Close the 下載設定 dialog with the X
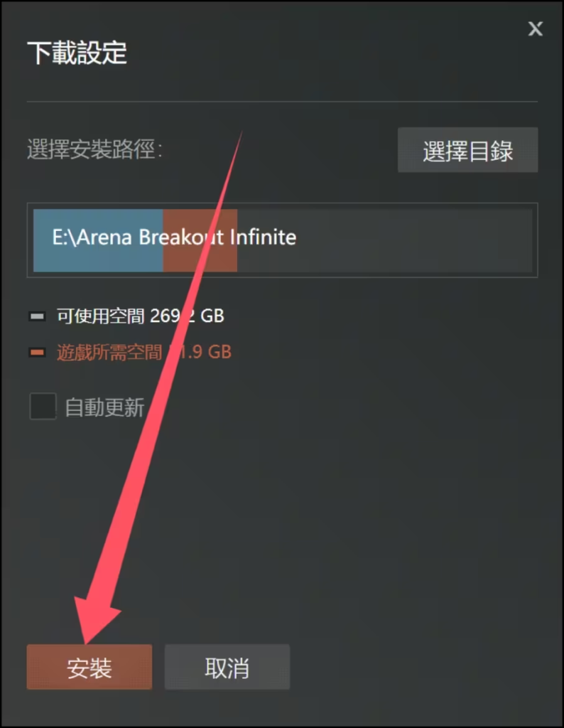 pyautogui.click(x=536, y=29)
